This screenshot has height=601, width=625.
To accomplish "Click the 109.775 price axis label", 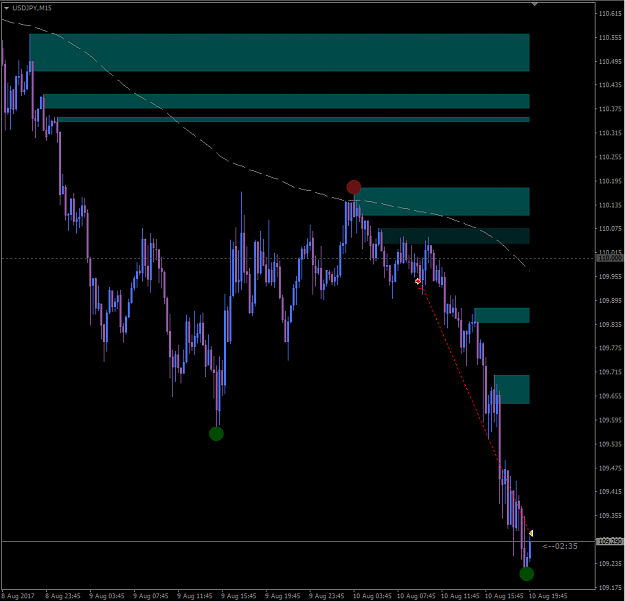I will click(610, 348).
